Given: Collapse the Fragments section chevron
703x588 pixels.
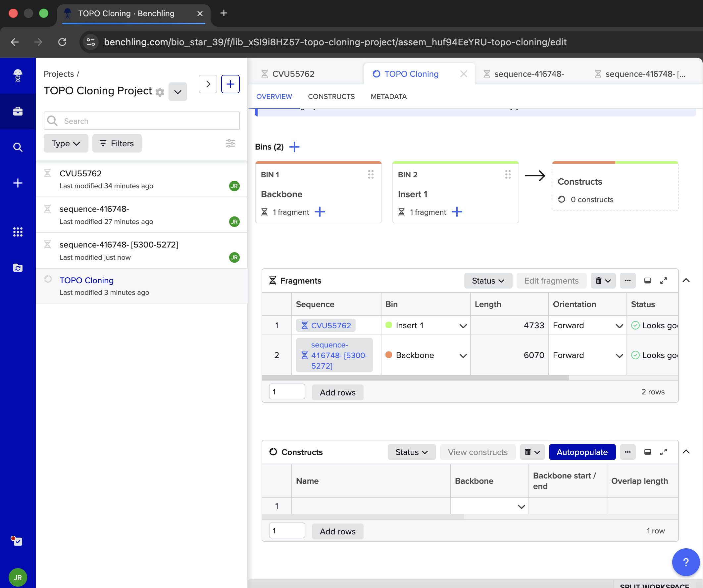Looking at the screenshot, I should tap(686, 280).
